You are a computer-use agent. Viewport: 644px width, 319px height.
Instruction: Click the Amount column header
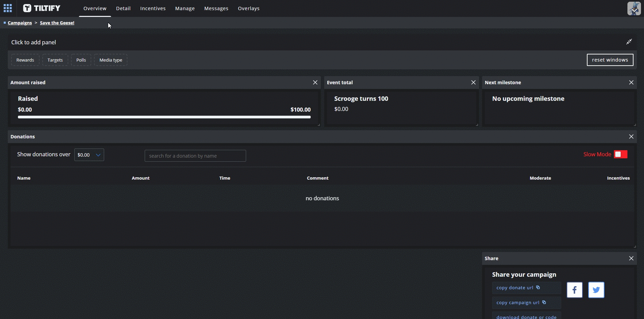pos(141,178)
